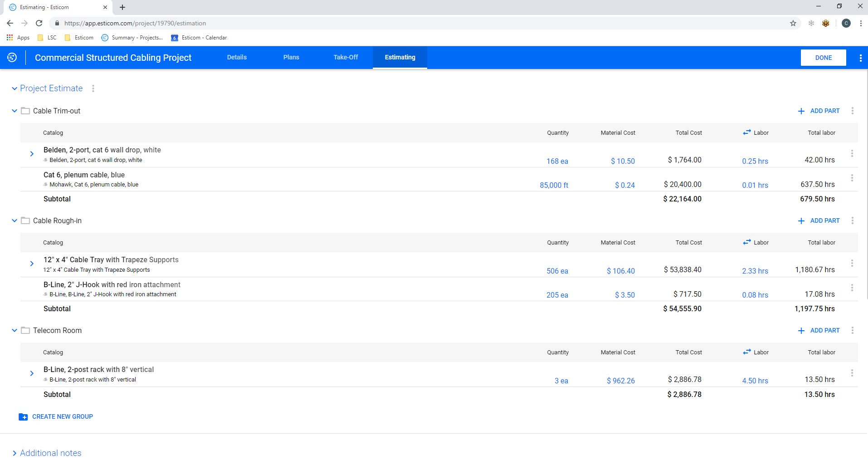Open options for Cat 6 plenum cable row

pyautogui.click(x=852, y=178)
